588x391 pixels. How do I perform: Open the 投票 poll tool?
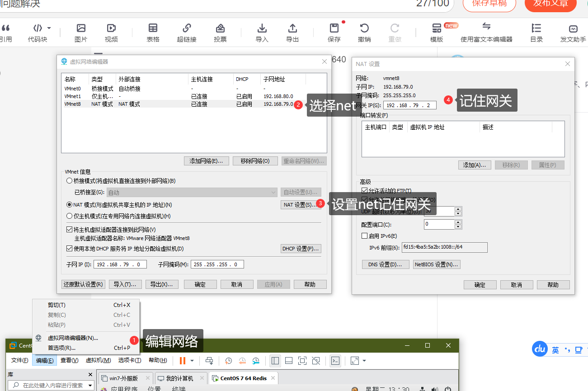tap(220, 28)
